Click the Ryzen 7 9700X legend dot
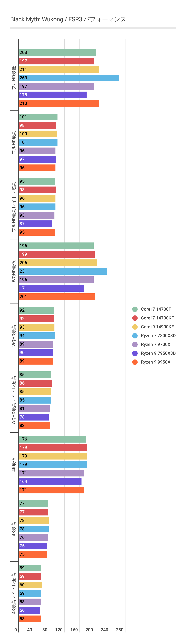 pos(135,345)
